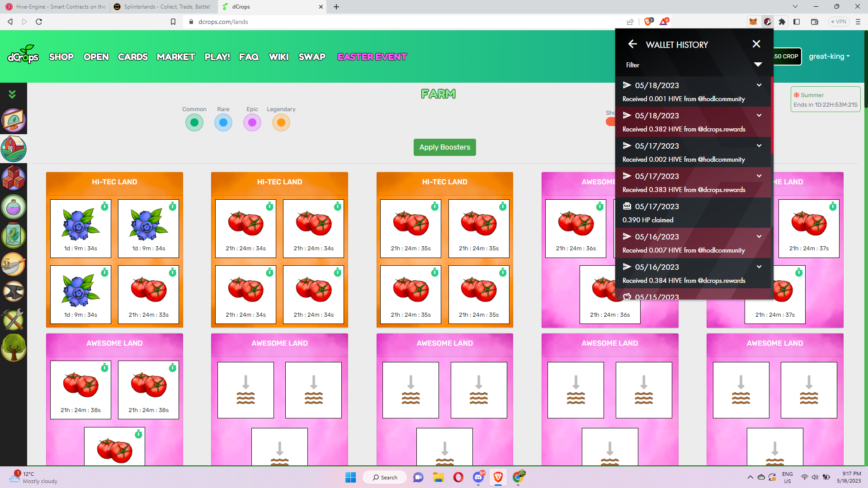Toggle the Common rarity filter

pos(194,122)
